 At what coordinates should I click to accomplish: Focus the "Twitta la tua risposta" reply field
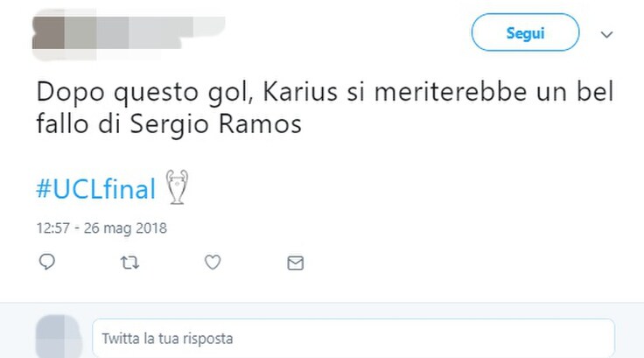click(353, 338)
